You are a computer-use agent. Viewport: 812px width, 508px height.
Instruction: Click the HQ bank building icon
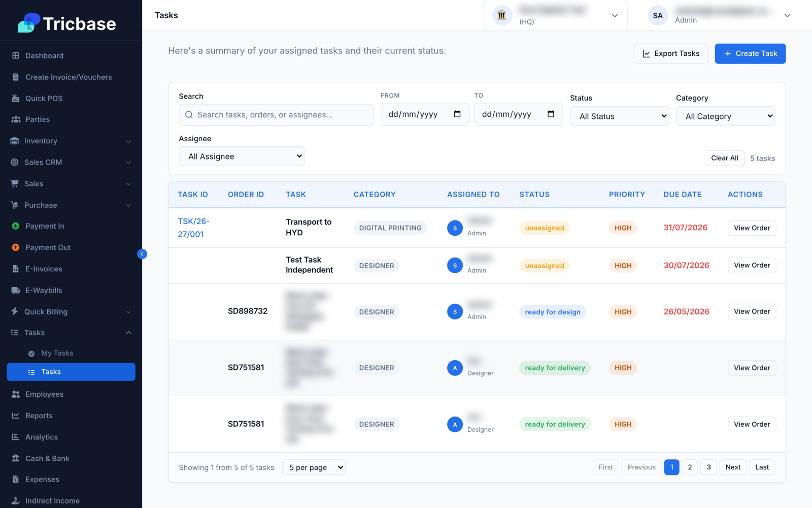point(502,15)
